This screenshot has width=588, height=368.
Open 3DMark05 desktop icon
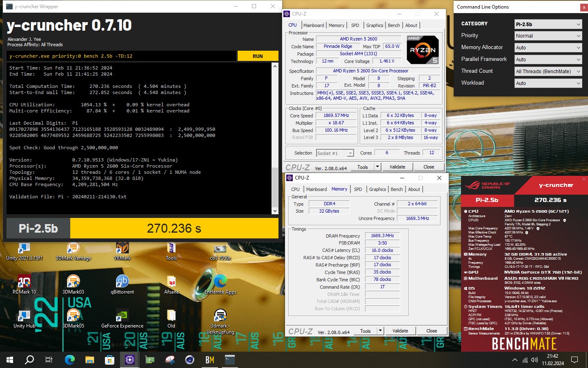point(73,319)
